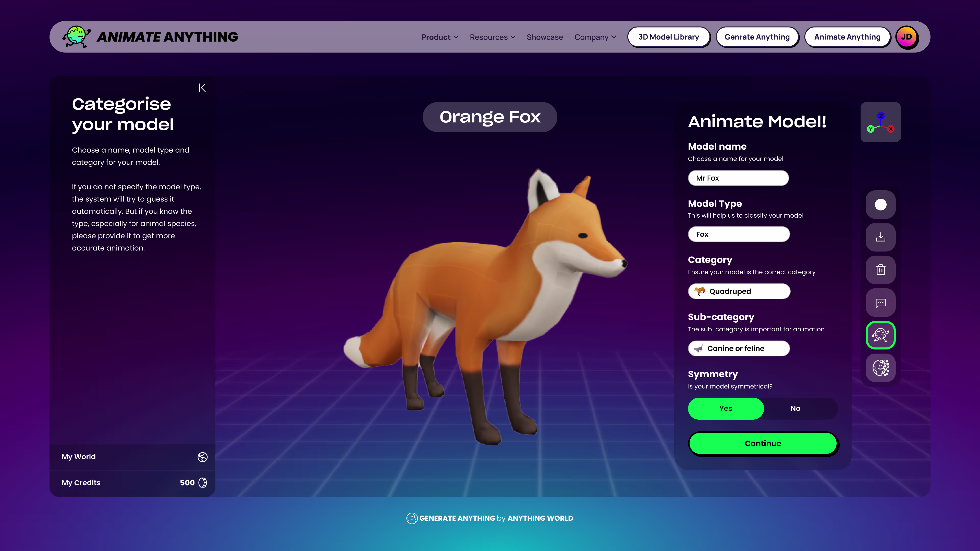This screenshot has height=551, width=980.
Task: Click the white circle background color button
Action: click(880, 205)
